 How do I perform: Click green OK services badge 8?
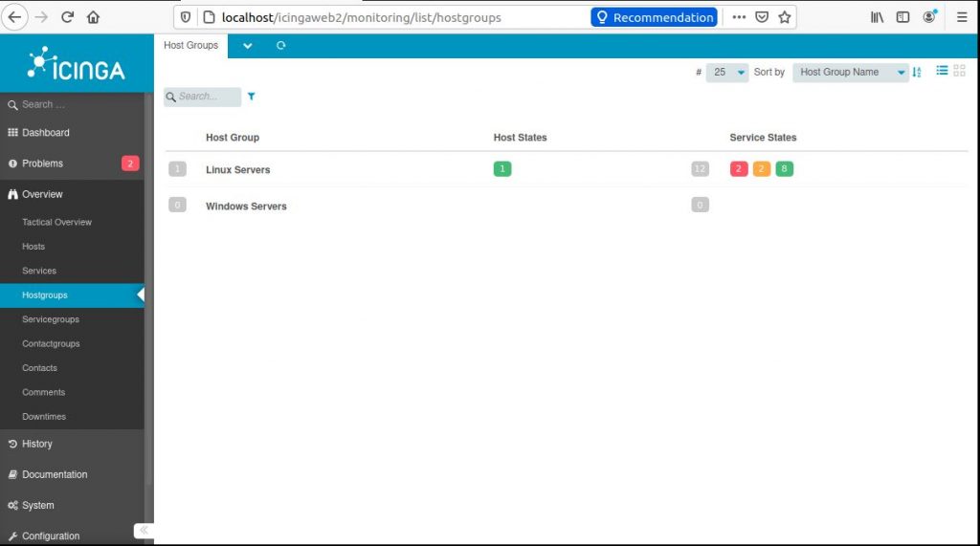(x=785, y=168)
